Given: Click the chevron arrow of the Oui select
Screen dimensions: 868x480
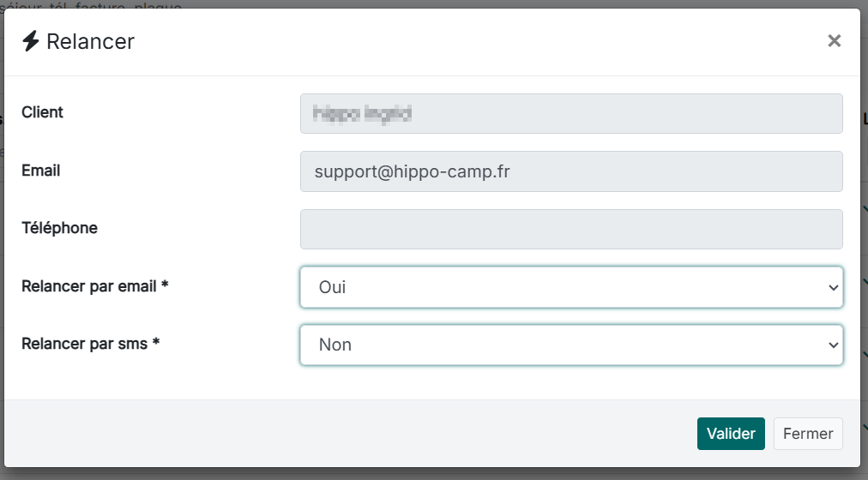Looking at the screenshot, I should 832,288.
